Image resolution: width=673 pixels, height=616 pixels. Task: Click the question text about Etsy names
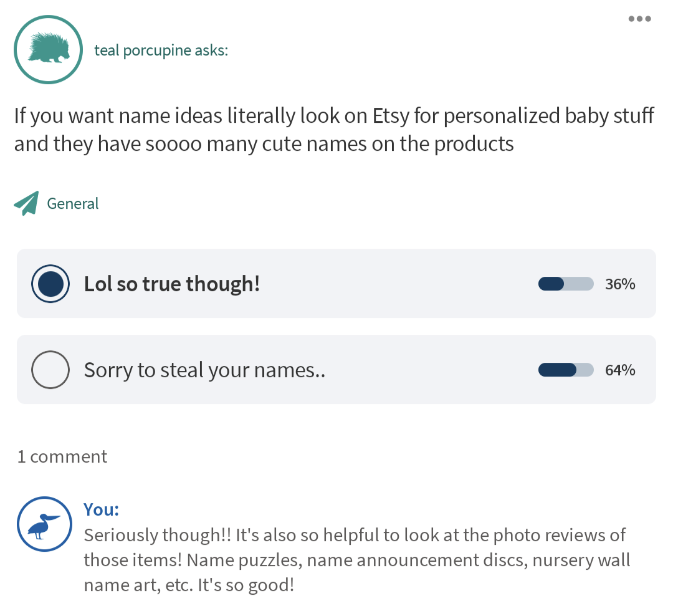tap(334, 130)
